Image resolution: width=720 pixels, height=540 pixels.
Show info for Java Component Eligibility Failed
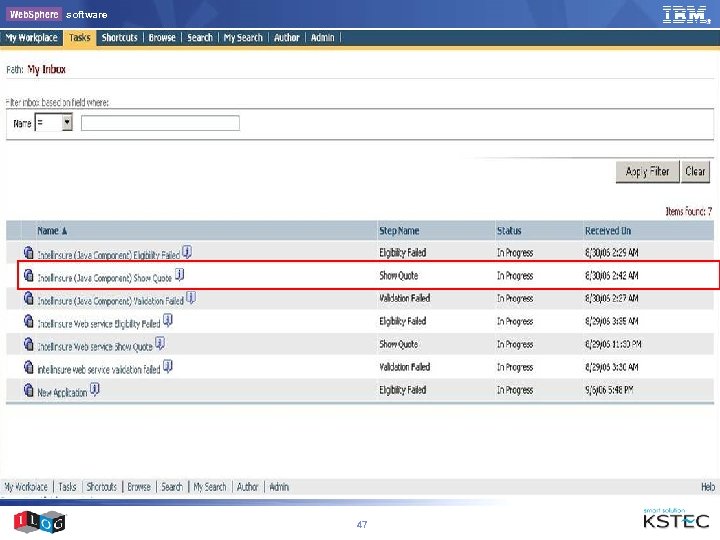[187, 252]
